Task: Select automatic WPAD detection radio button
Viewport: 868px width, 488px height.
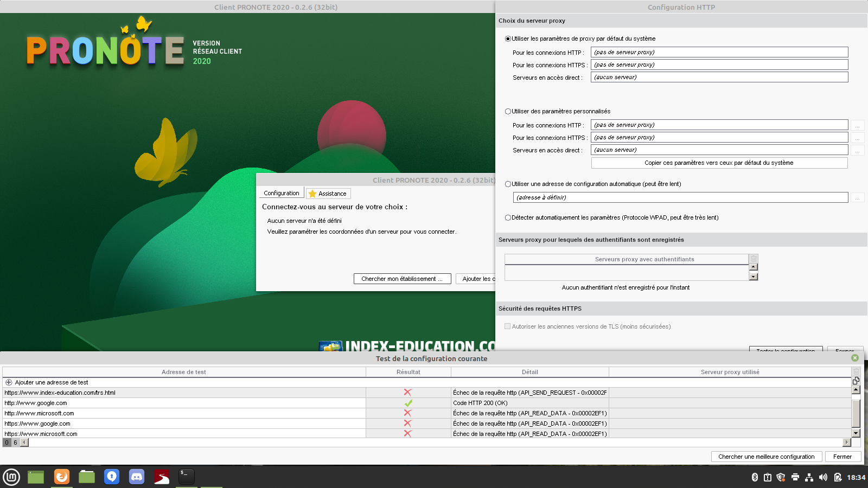Action: tap(508, 217)
